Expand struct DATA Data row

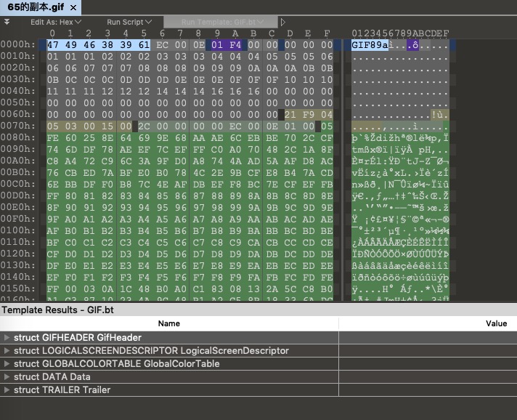pos(7,377)
